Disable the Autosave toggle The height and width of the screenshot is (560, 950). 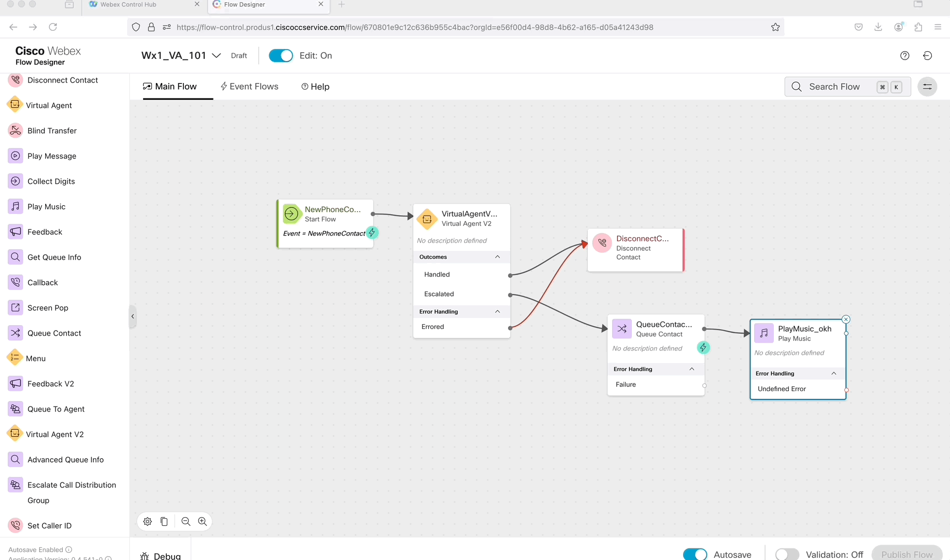pyautogui.click(x=695, y=554)
